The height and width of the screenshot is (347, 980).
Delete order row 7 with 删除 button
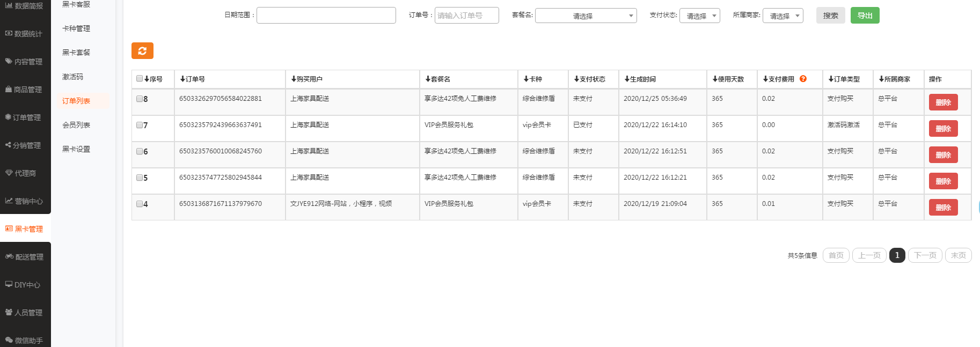pyautogui.click(x=943, y=129)
